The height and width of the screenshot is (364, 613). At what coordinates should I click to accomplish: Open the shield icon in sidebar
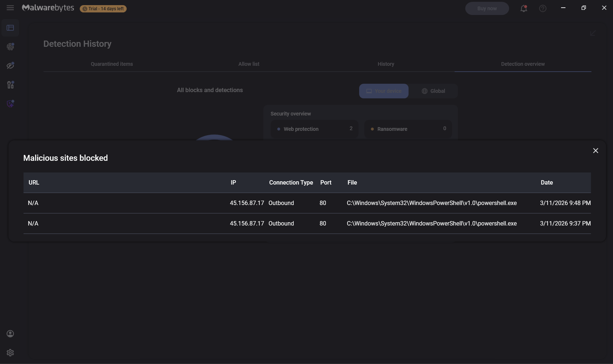point(10,104)
